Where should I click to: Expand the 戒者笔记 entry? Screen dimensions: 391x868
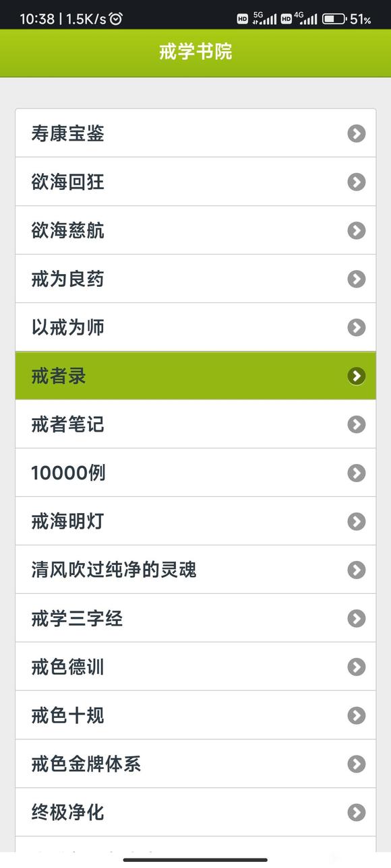195,424
